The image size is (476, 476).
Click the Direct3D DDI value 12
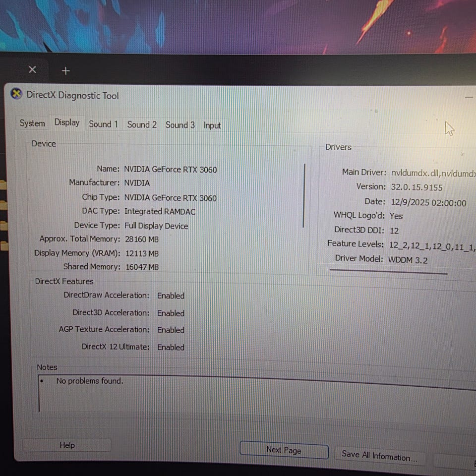point(394,231)
